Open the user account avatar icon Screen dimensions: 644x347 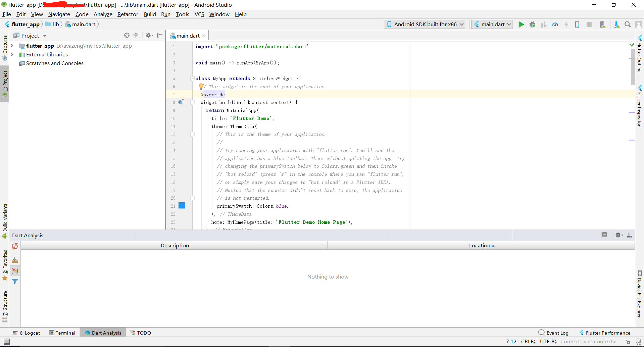639,24
